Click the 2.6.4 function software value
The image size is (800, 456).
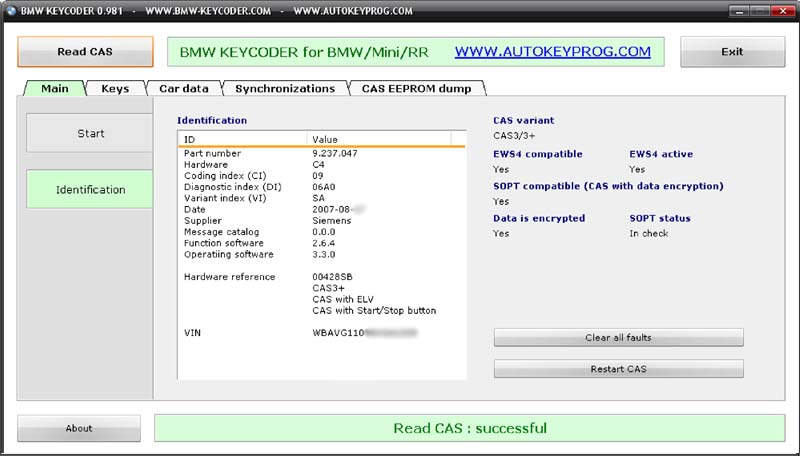[323, 243]
